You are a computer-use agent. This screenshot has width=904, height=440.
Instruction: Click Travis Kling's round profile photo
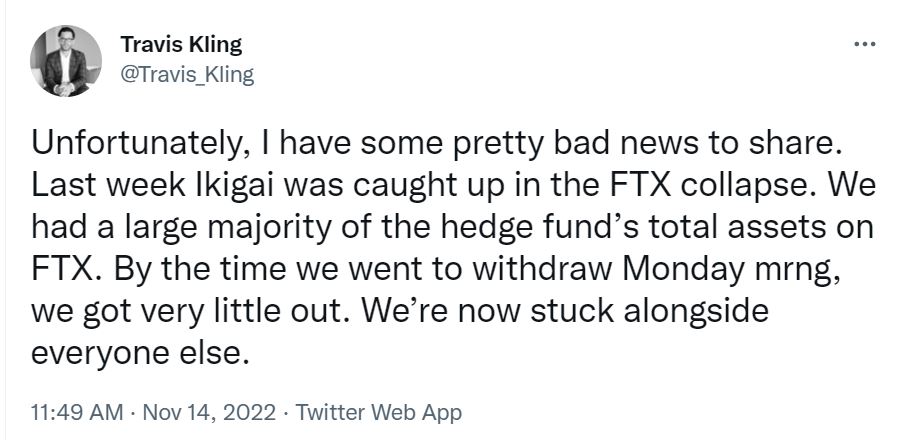pos(66,61)
